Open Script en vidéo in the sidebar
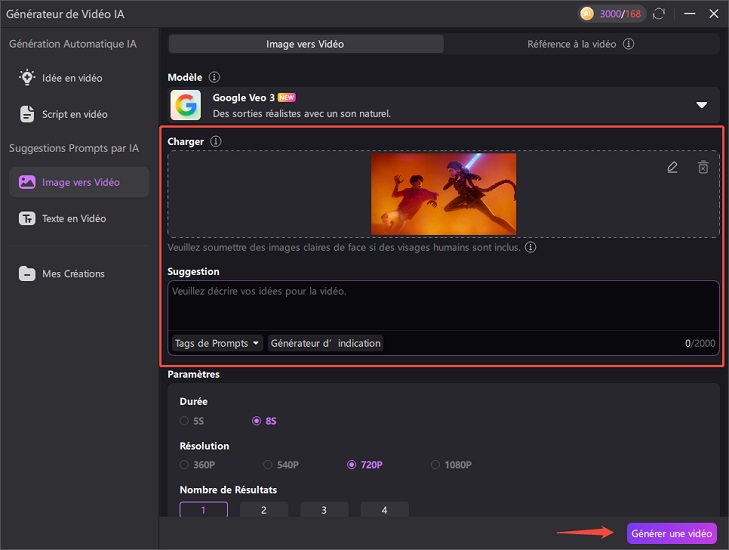The image size is (729, 550). [x=79, y=114]
